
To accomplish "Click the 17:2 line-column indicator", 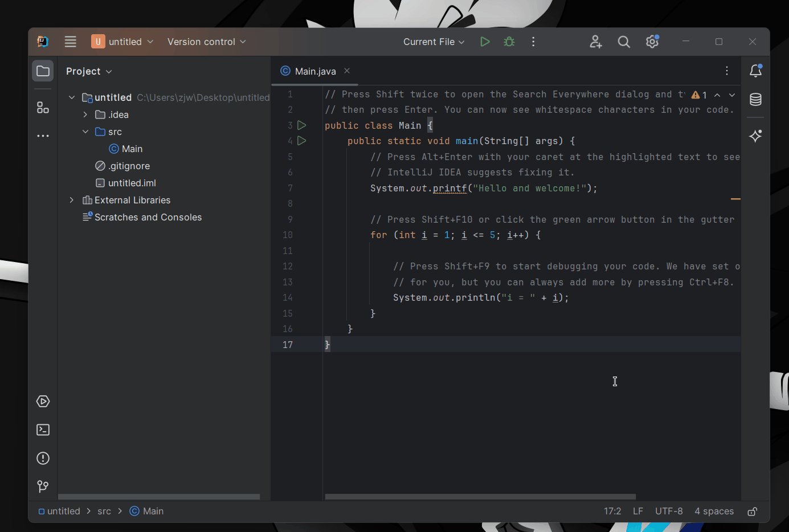I will click(612, 511).
